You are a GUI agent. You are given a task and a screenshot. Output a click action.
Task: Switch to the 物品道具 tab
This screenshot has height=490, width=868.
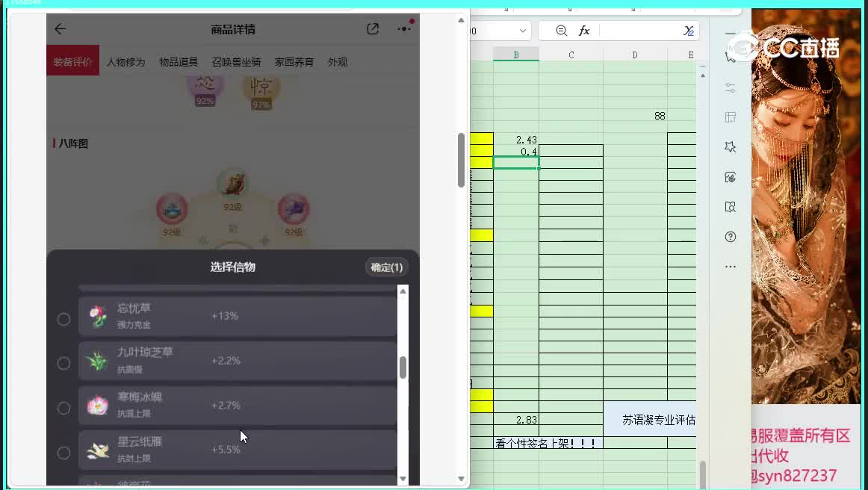click(179, 62)
